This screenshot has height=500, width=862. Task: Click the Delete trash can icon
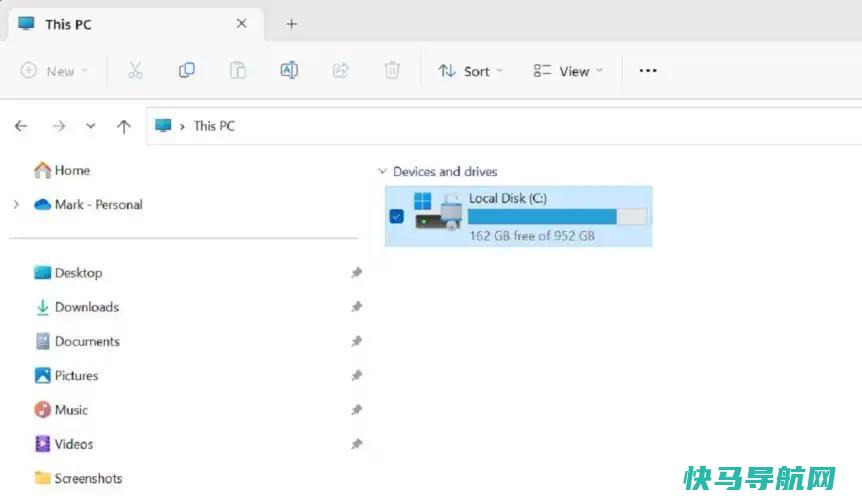coord(392,70)
